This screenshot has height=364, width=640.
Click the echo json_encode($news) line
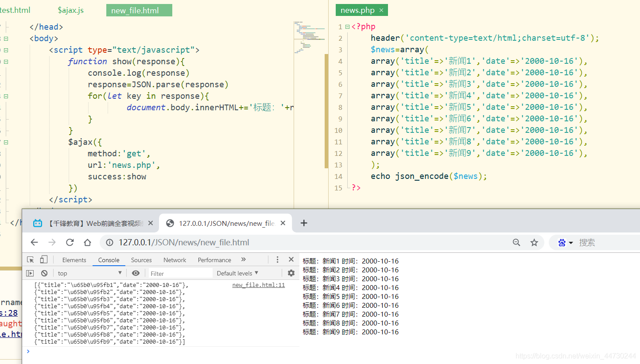coord(429,176)
